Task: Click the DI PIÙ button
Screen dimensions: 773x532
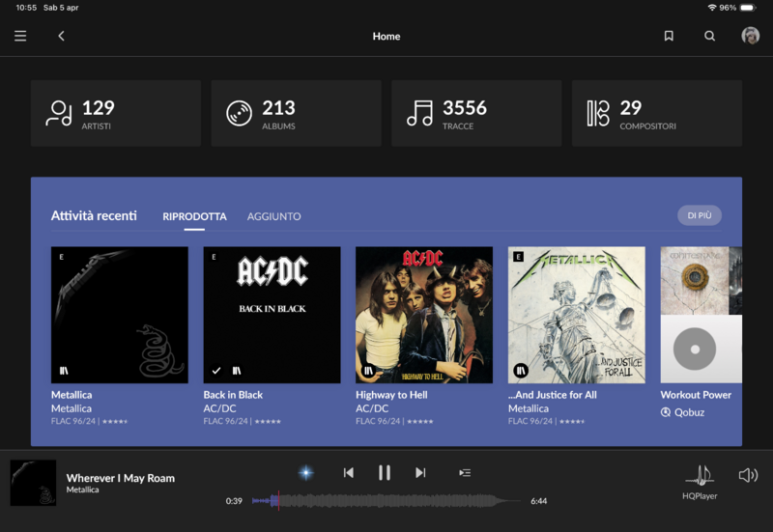Action: [x=699, y=215]
